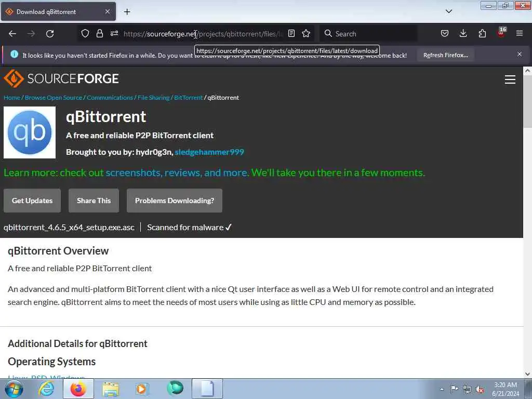Click the padlock site security icon
This screenshot has width=532, height=399.
(99, 33)
